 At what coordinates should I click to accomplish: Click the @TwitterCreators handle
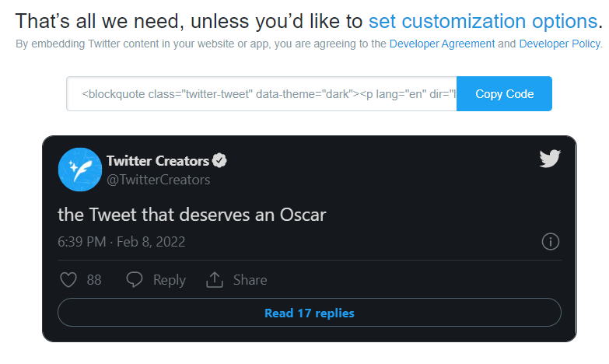[158, 180]
